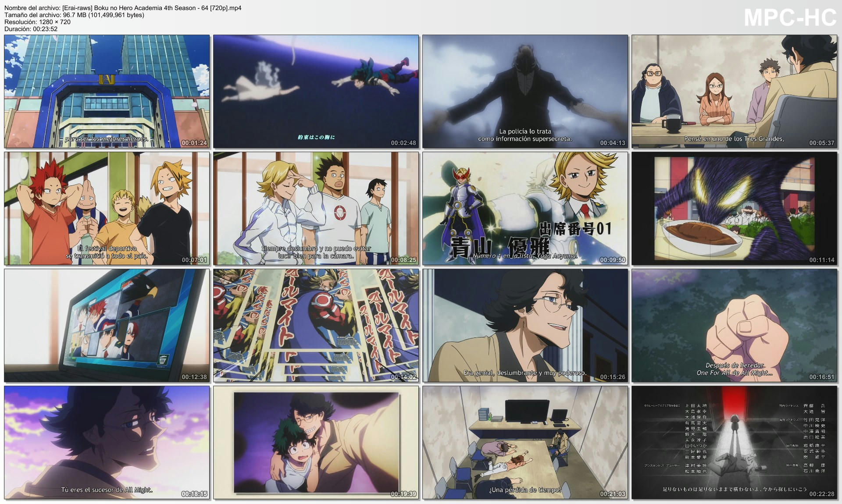Click subtitle 'Siempre deslumbro y no puedo evitar'
The width and height of the screenshot is (842, 504).
316,248
